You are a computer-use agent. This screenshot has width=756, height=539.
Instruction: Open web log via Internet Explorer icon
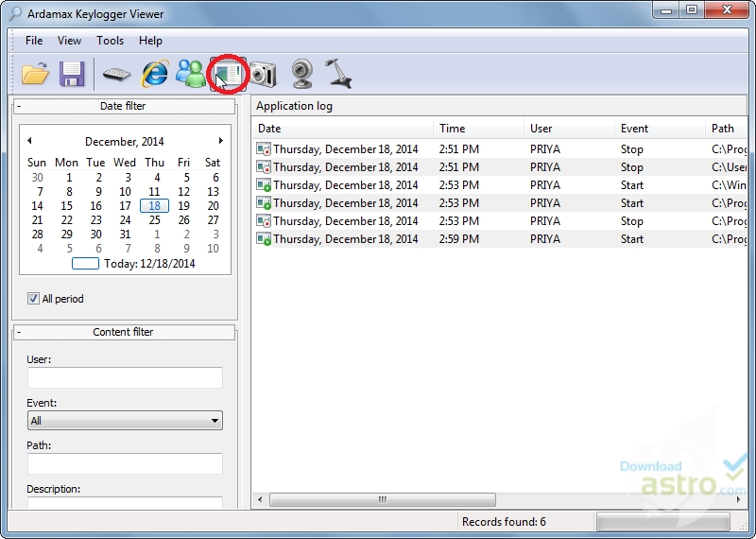point(154,74)
